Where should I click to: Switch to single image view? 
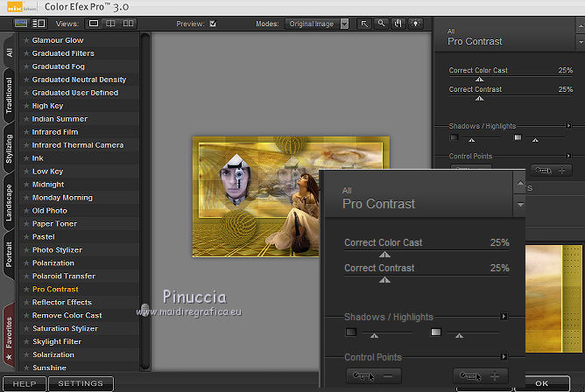(x=94, y=24)
